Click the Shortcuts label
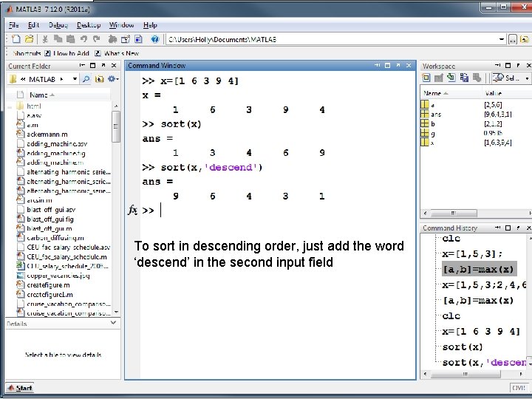The image size is (532, 399). (27, 53)
